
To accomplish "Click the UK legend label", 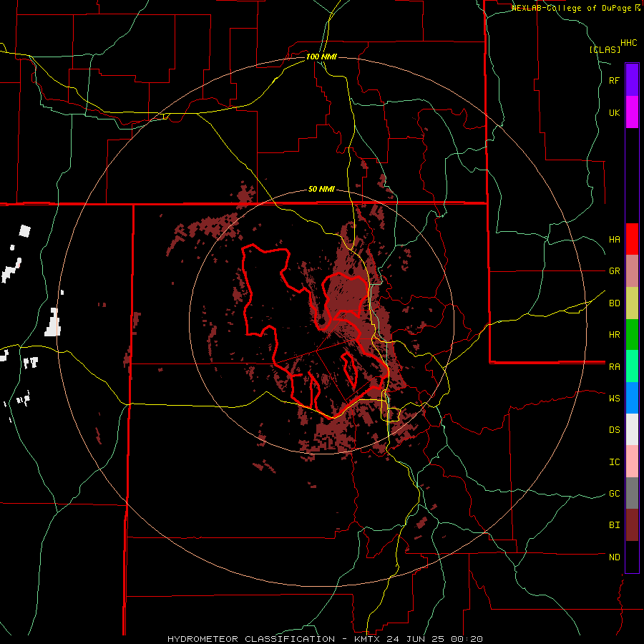I will 614,112.
